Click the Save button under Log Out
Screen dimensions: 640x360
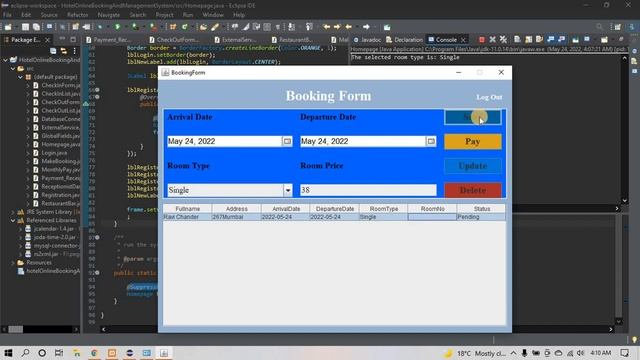(x=473, y=117)
